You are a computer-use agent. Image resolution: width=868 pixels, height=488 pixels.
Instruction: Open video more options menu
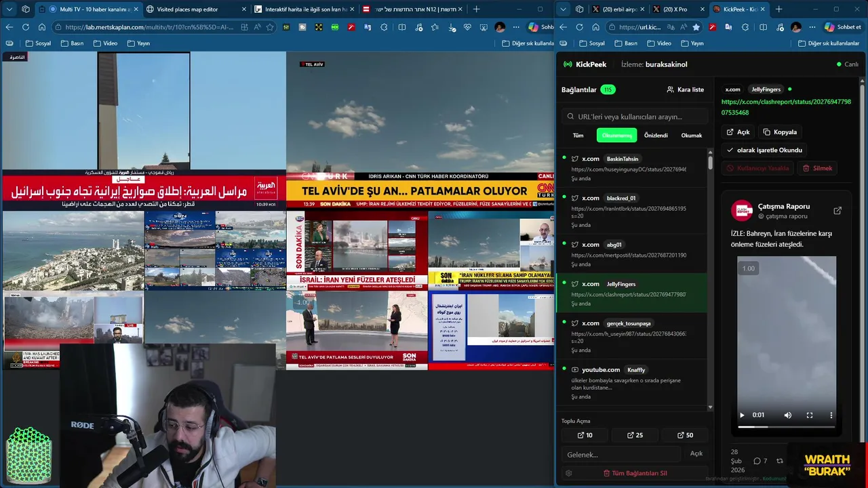pos(831,415)
